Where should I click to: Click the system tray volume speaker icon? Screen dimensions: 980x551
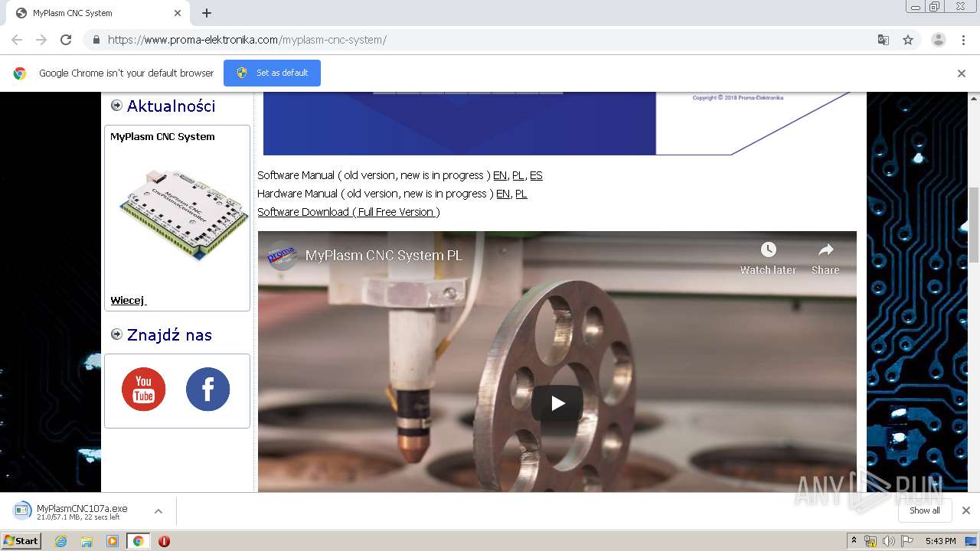(x=888, y=541)
